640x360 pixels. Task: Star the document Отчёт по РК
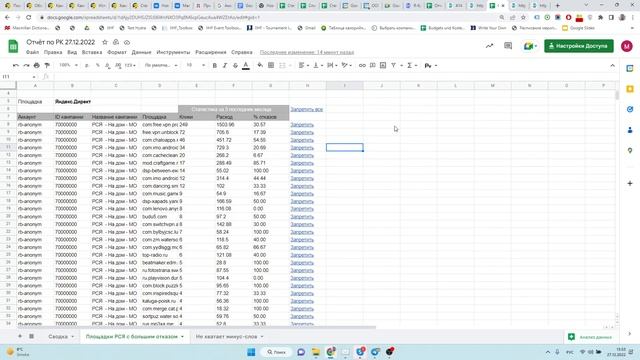pos(105,42)
